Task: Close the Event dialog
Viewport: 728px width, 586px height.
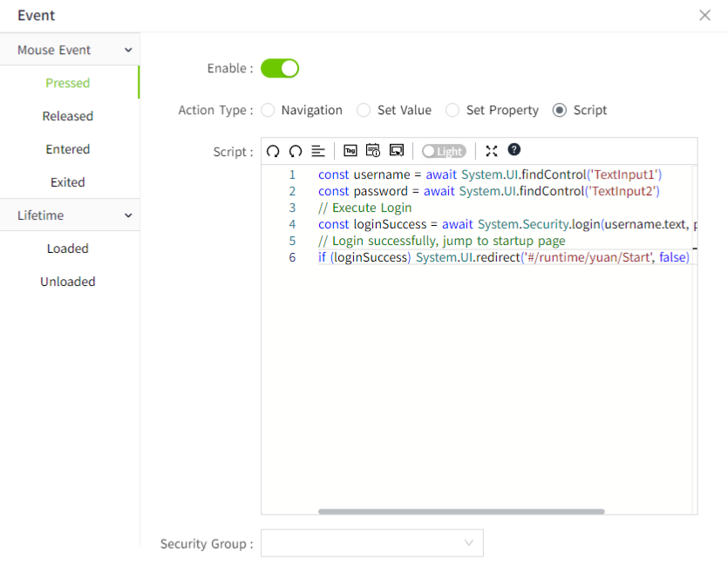Action: tap(704, 15)
